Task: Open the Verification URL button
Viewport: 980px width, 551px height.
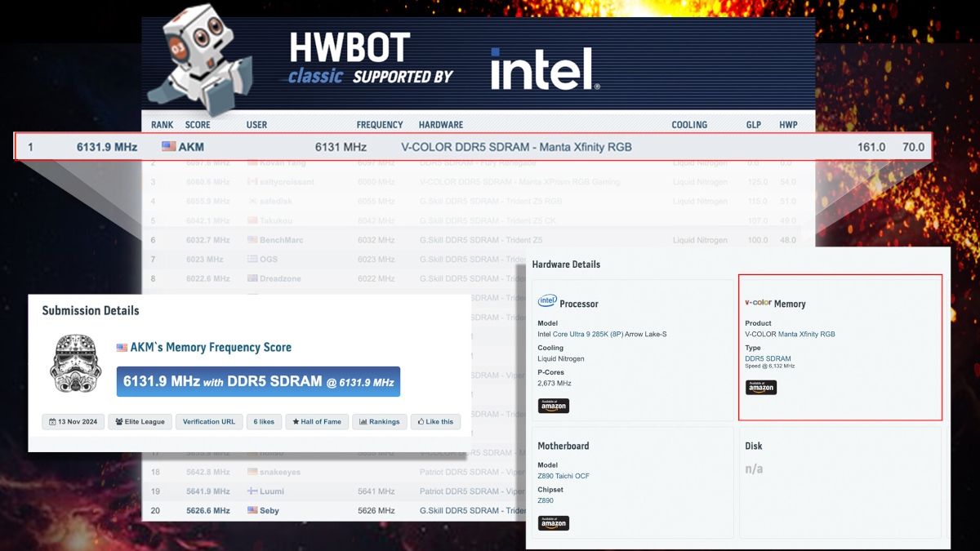Action: [208, 422]
